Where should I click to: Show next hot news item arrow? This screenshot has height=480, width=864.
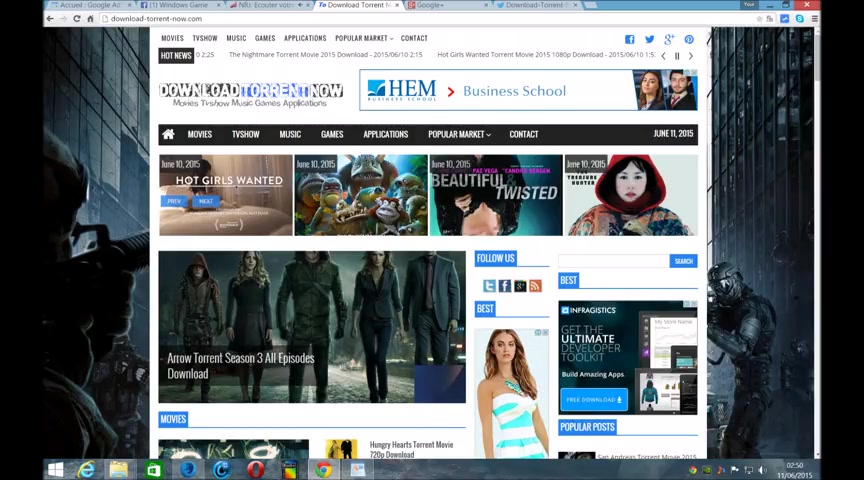pyautogui.click(x=690, y=56)
